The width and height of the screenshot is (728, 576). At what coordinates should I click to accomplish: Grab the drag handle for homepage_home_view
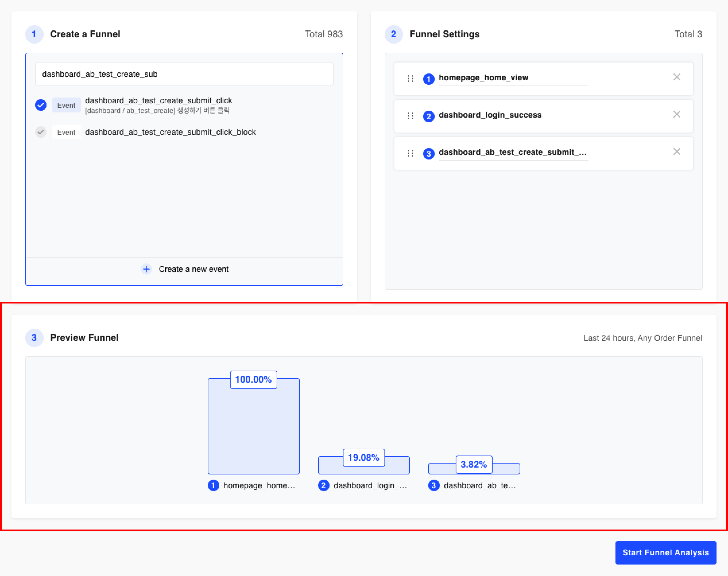point(410,79)
